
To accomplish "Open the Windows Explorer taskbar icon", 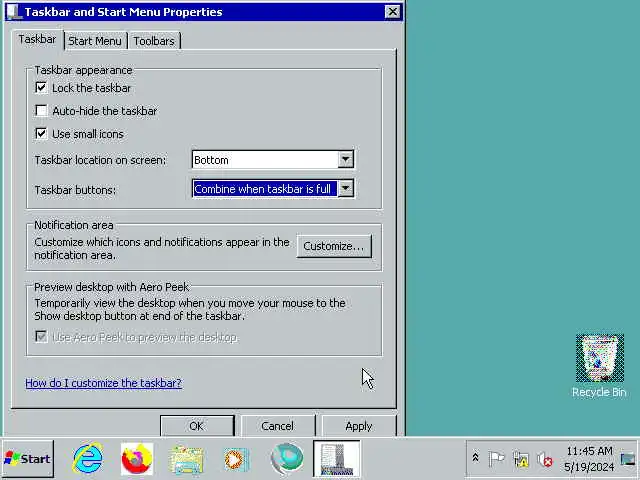I will pos(187,460).
